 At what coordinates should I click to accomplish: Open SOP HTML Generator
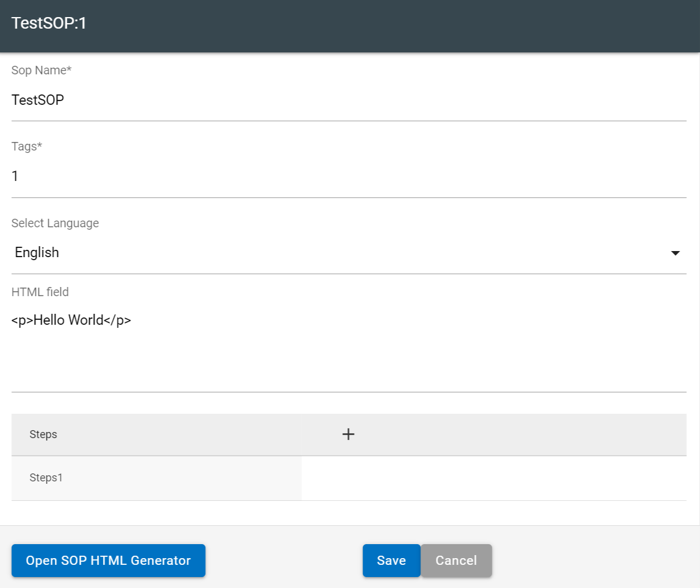click(x=108, y=560)
